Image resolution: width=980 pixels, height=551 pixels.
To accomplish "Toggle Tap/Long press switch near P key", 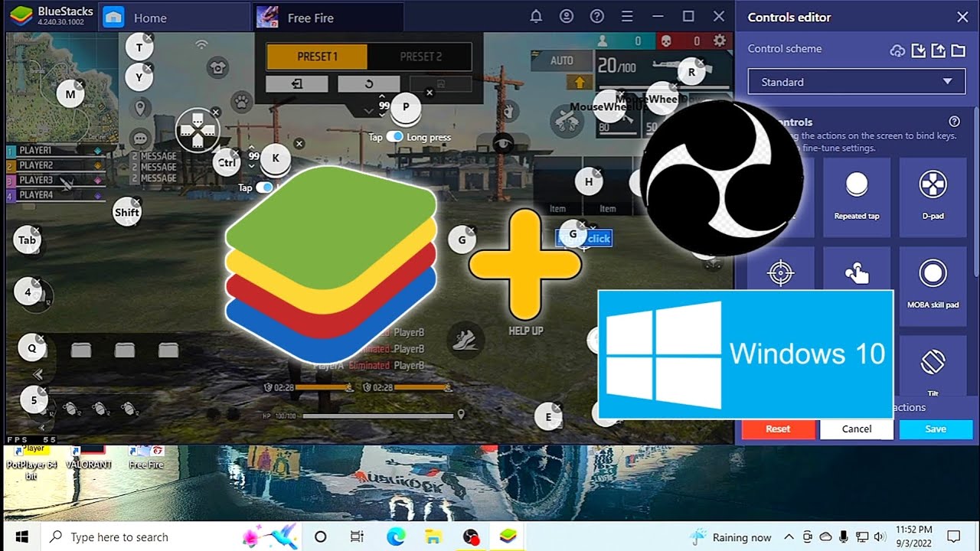I will (394, 136).
